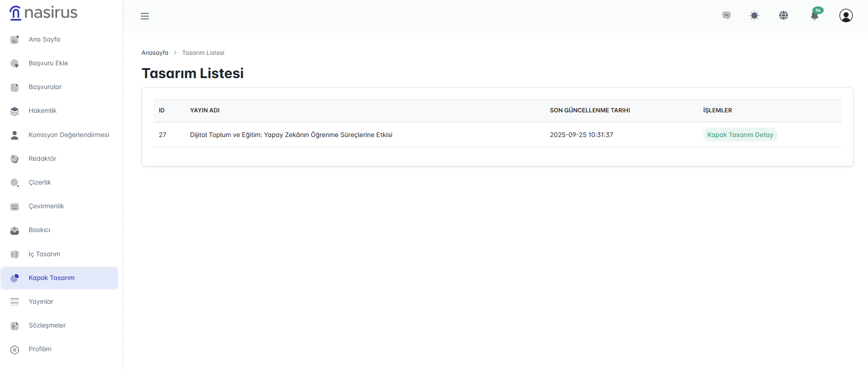Screen dimensions: 868x370
Task: Click the Baskıcı sidebar icon
Action: point(15,230)
